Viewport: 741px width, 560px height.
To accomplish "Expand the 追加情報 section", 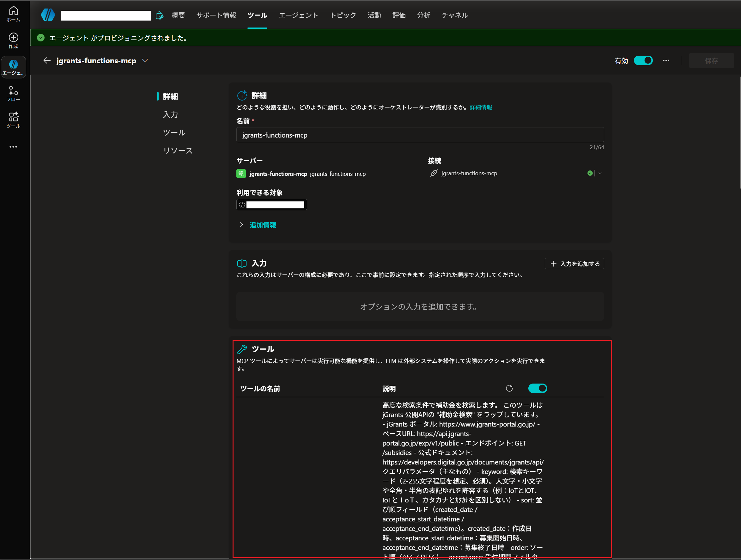I will click(263, 225).
